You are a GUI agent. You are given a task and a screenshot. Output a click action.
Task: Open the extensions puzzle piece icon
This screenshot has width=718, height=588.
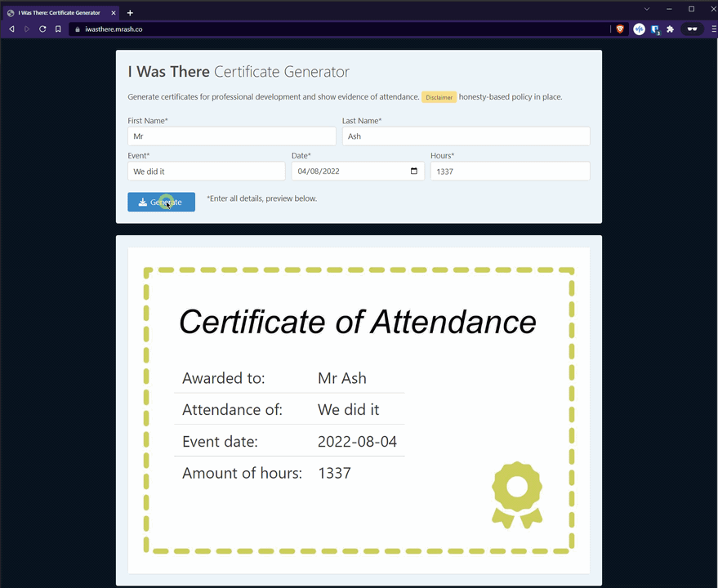(671, 29)
